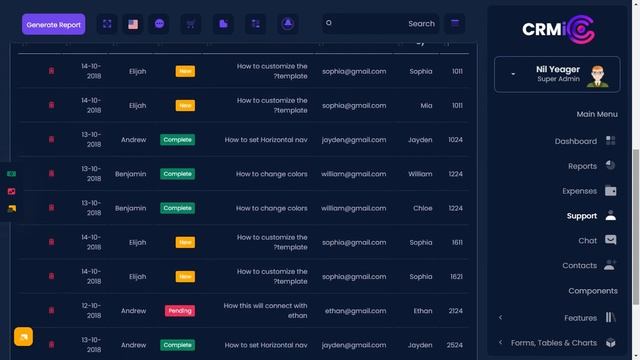Image resolution: width=640 pixels, height=360 pixels.
Task: Click New badge on ticket 1611
Action: (185, 242)
